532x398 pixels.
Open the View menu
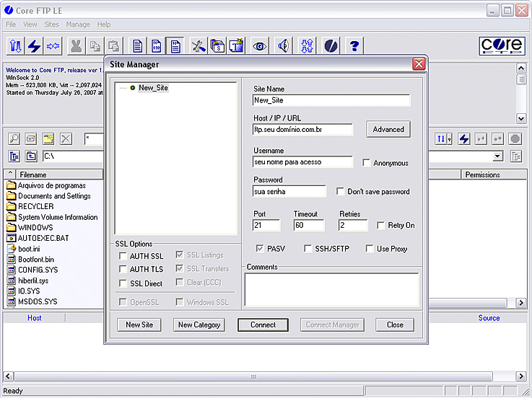[x=30, y=25]
